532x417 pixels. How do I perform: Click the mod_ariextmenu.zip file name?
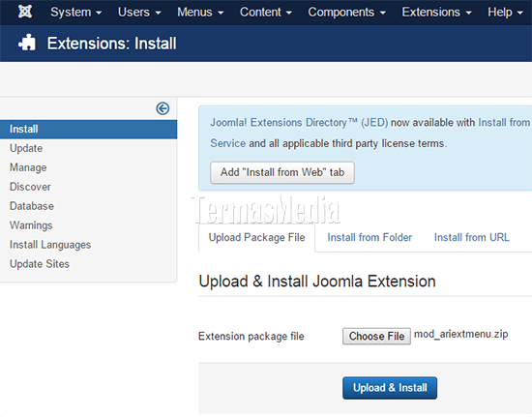pyautogui.click(x=461, y=334)
